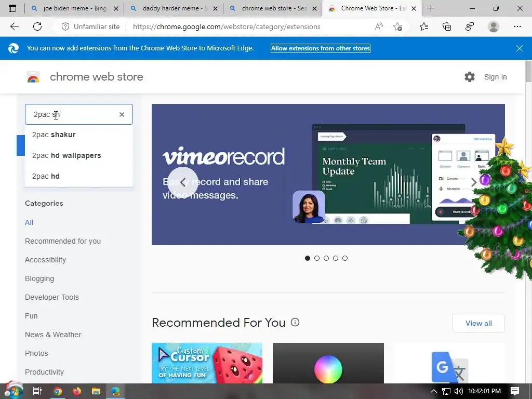This screenshot has width=532, height=399.
Task: Open a new browser tab
Action: (431, 8)
